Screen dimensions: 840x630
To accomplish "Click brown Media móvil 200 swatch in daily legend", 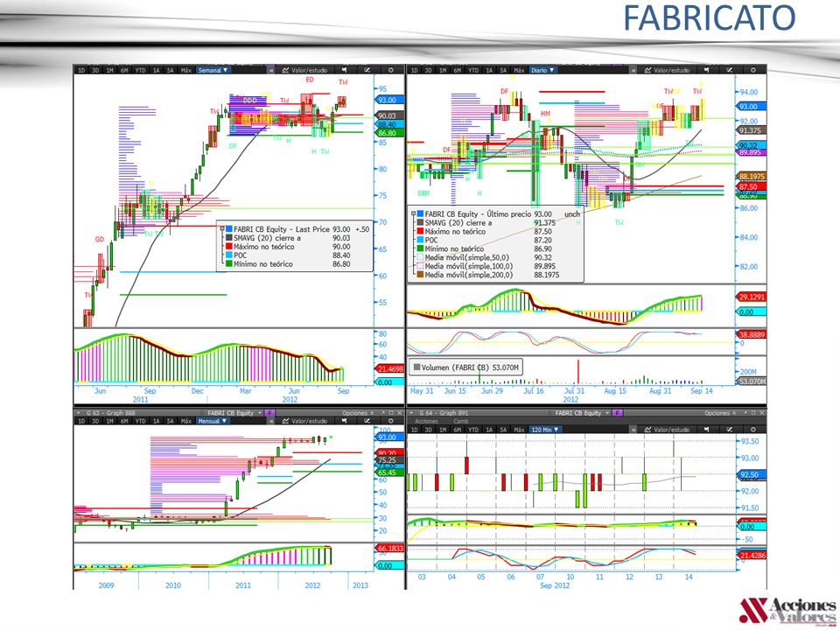I will (x=420, y=274).
